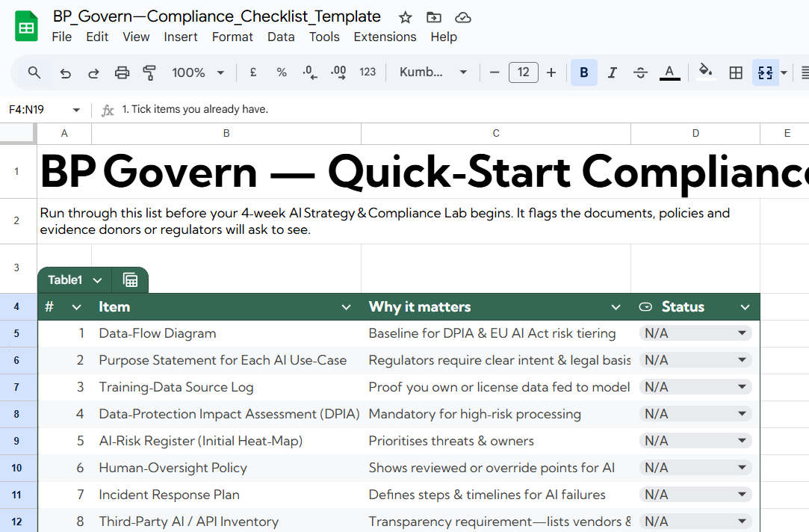Format as currency with pound button

click(253, 72)
